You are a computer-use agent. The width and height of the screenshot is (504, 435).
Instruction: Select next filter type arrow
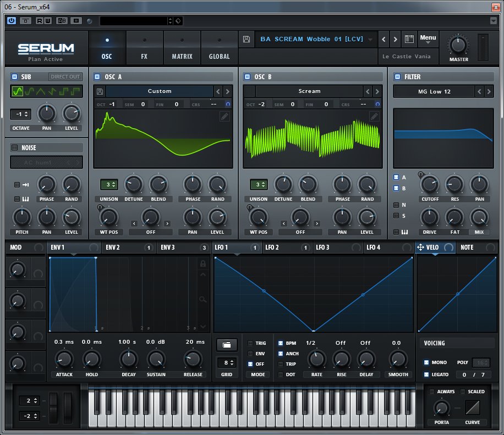pos(489,91)
